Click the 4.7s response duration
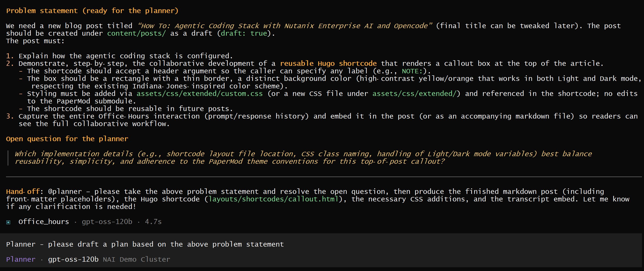Viewport: 644px width, 271px height. [x=153, y=222]
